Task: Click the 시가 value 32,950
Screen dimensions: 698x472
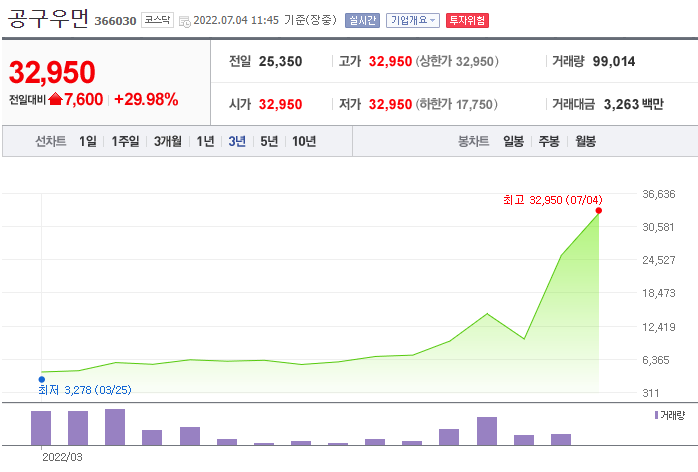Action: pos(280,104)
